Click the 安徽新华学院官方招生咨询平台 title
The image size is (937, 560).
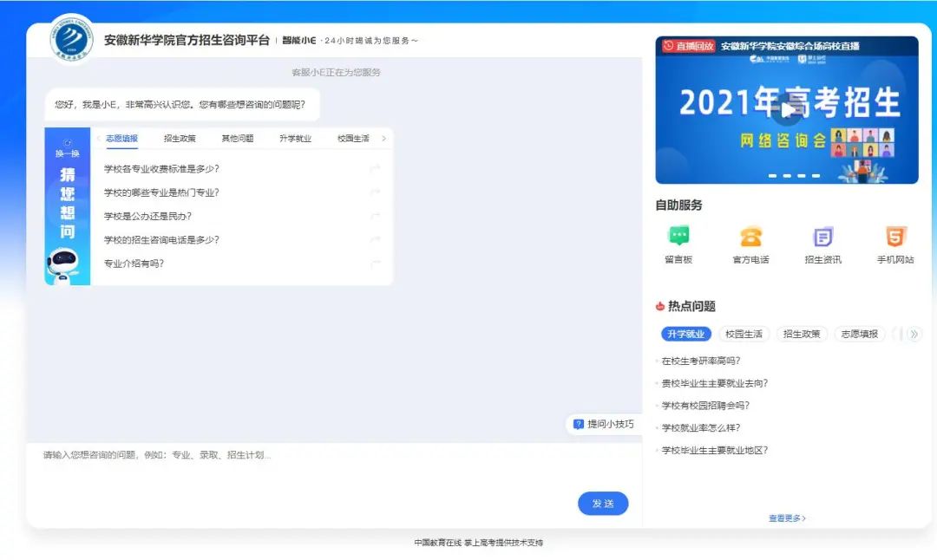point(187,40)
